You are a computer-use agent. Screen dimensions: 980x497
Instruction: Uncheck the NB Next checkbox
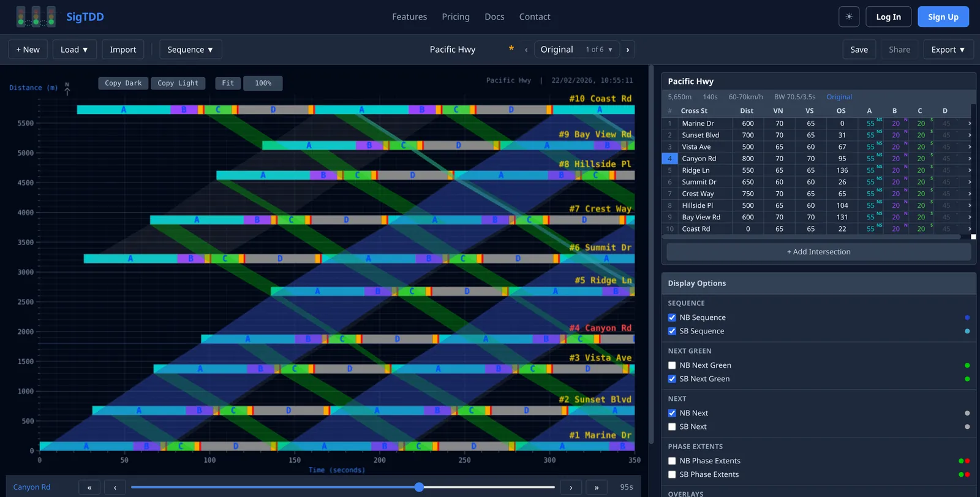tap(672, 413)
